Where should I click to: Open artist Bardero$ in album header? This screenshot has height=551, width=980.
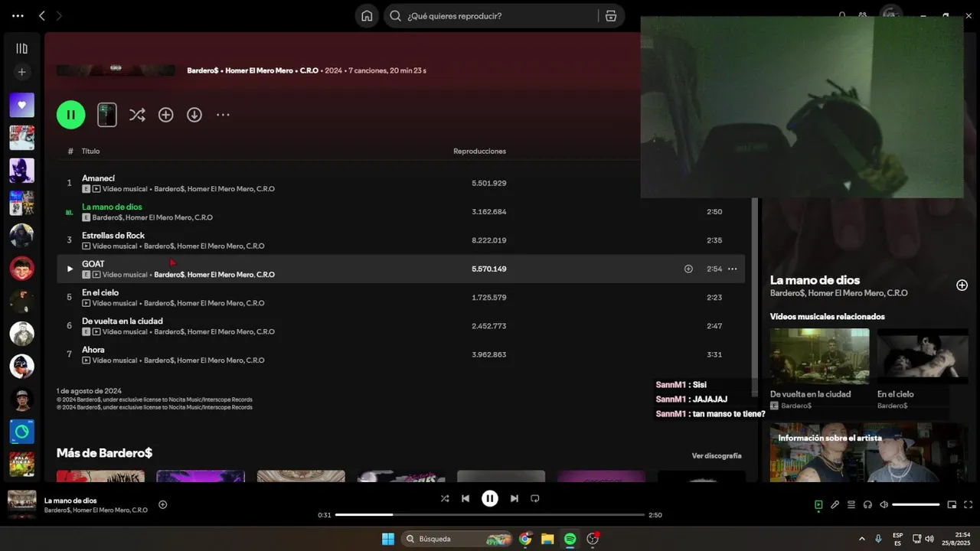coord(202,70)
